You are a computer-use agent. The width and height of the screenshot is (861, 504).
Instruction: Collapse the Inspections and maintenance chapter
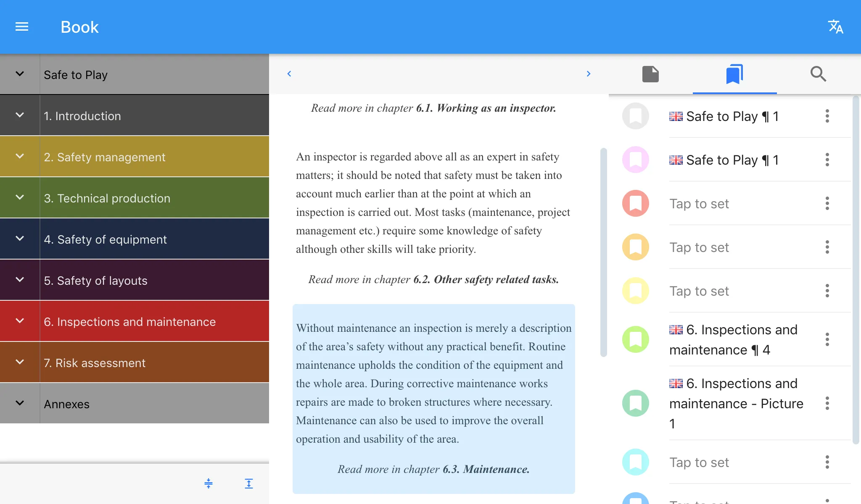19,320
